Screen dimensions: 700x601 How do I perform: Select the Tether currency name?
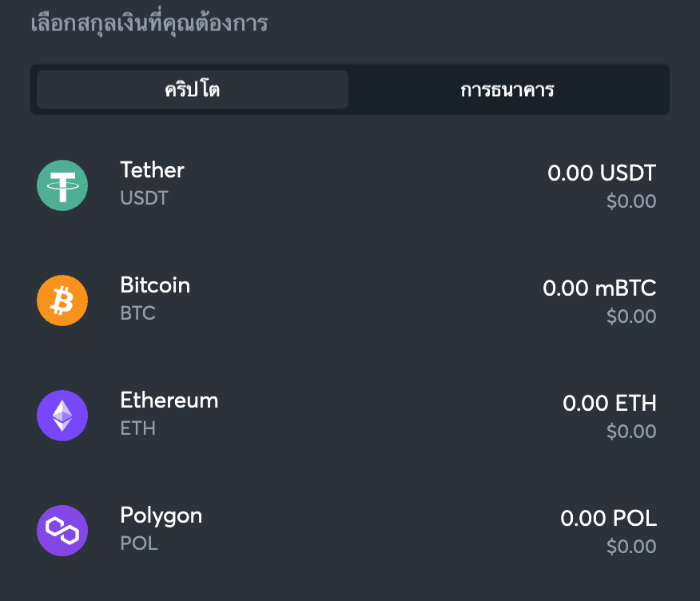(x=152, y=170)
